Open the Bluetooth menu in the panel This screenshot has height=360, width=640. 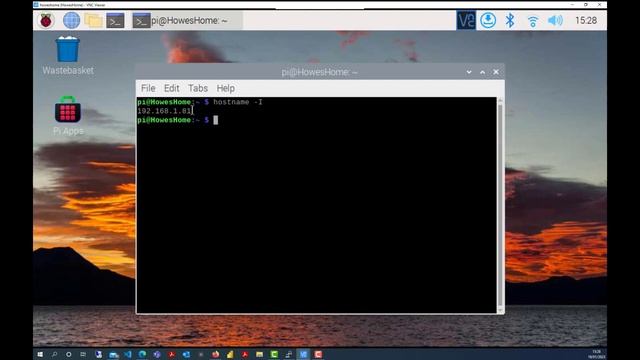[510, 20]
